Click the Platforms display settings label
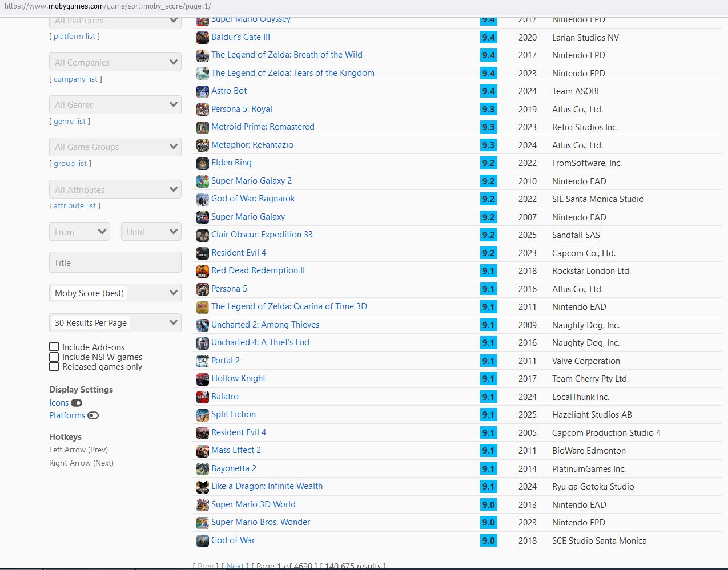This screenshot has width=728, height=570. point(67,415)
